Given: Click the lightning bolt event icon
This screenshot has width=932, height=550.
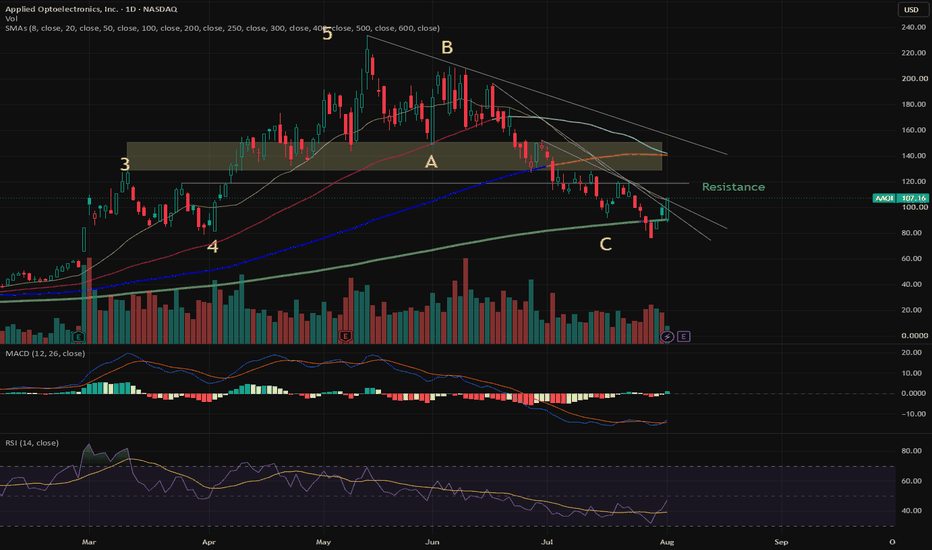Looking at the screenshot, I should [667, 337].
